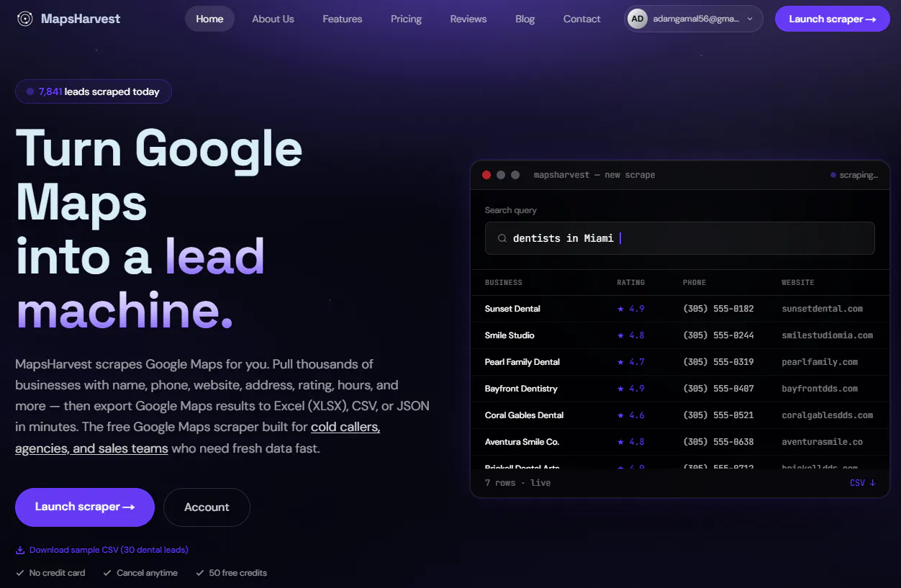The height and width of the screenshot is (588, 901).
Task: Open the Contact nav item
Action: 581,19
